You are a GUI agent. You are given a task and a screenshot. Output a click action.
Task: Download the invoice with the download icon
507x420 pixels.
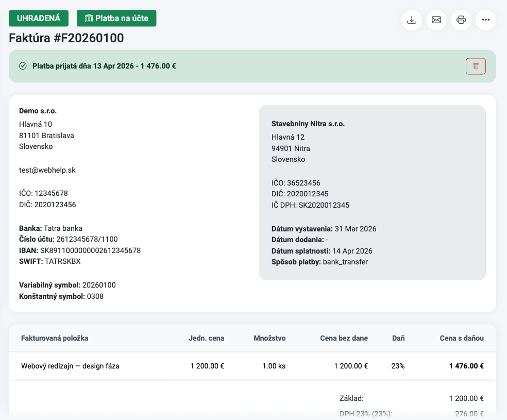(411, 20)
